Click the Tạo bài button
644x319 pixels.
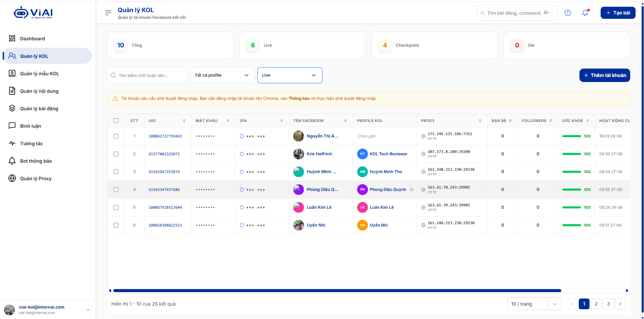[x=618, y=13]
